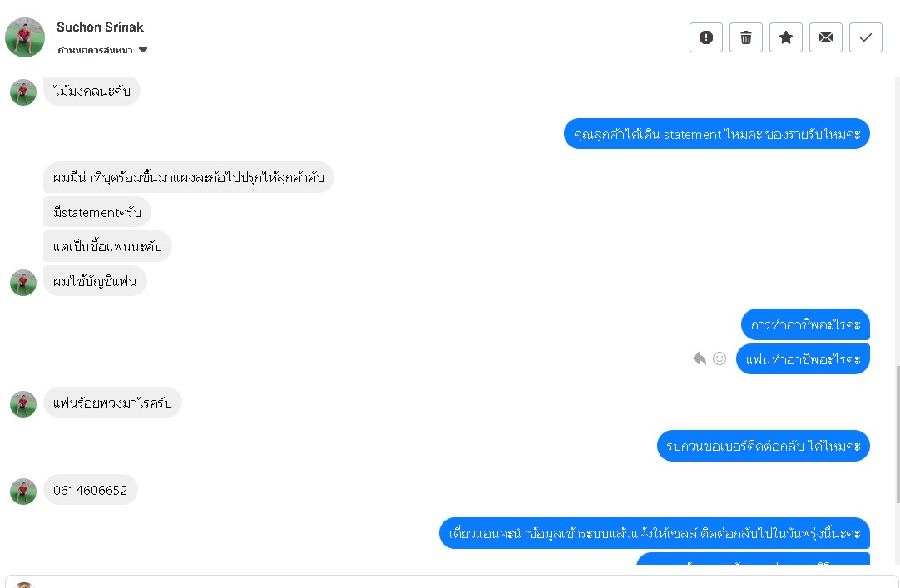Click the phone number 0614606652 message
The image size is (900, 588).
point(90,490)
